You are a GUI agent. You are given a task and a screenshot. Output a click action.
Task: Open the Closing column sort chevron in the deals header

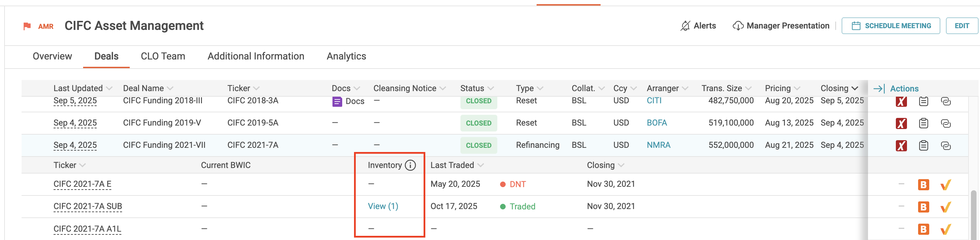(855, 89)
